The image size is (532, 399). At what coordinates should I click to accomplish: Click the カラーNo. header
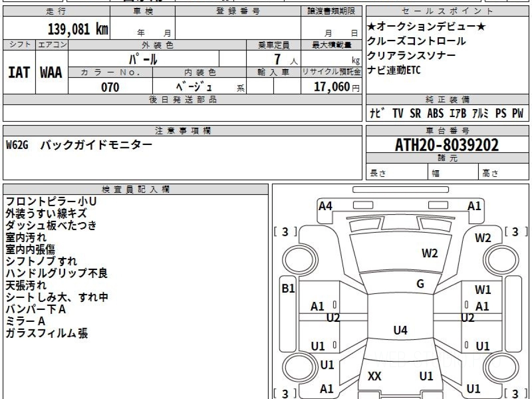pos(110,72)
